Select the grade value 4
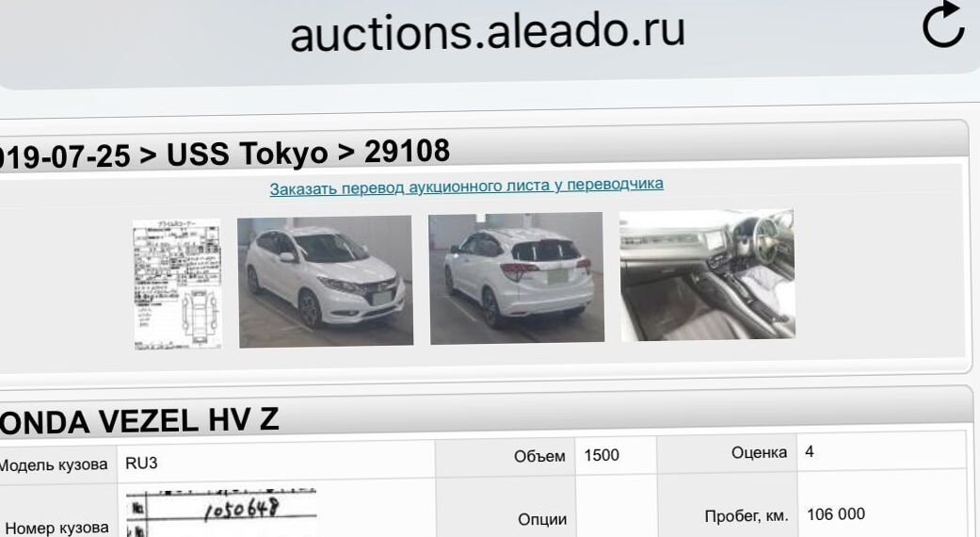The image size is (980, 537). click(810, 451)
